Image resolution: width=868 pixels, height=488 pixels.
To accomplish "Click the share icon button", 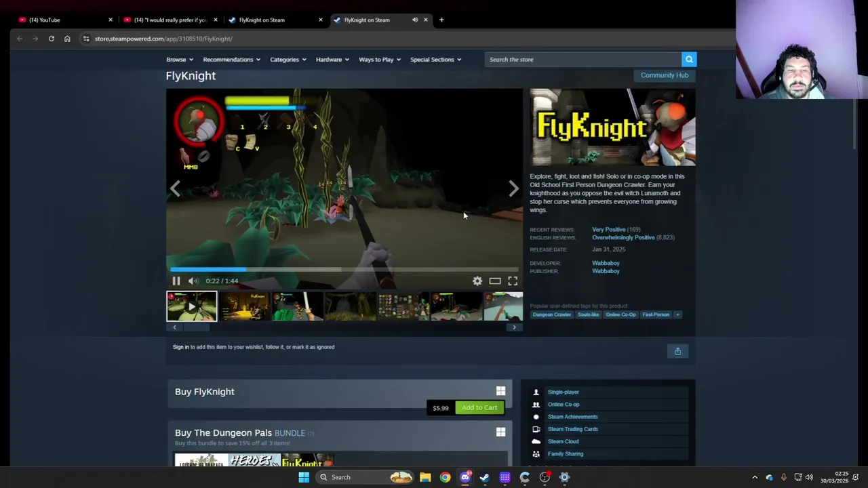I will [677, 351].
